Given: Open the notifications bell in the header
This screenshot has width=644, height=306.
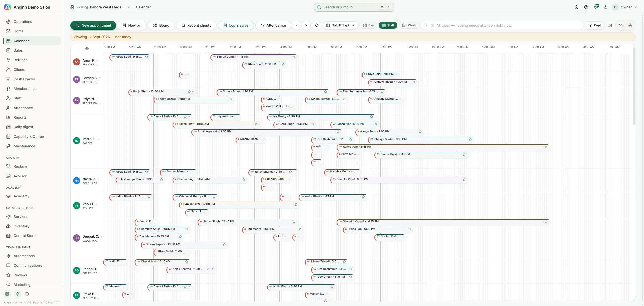Looking at the screenshot, I should coord(596,7).
